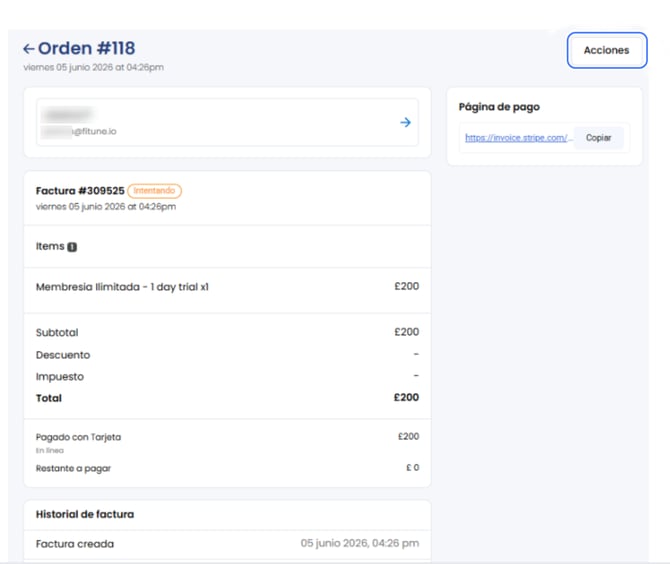
Task: Click the customer email ending @fitune.io
Action: (x=79, y=131)
